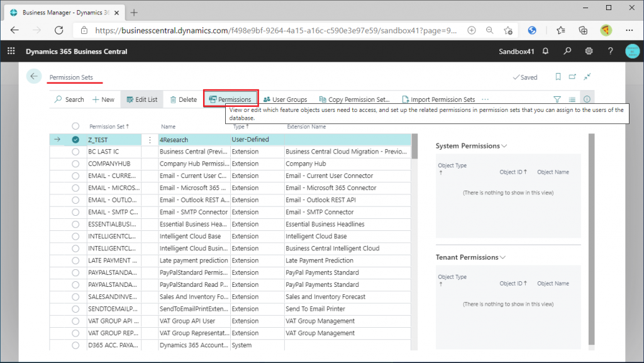Select the LATE PAYMENT row
Viewport: 644px width, 363px height.
(x=75, y=260)
